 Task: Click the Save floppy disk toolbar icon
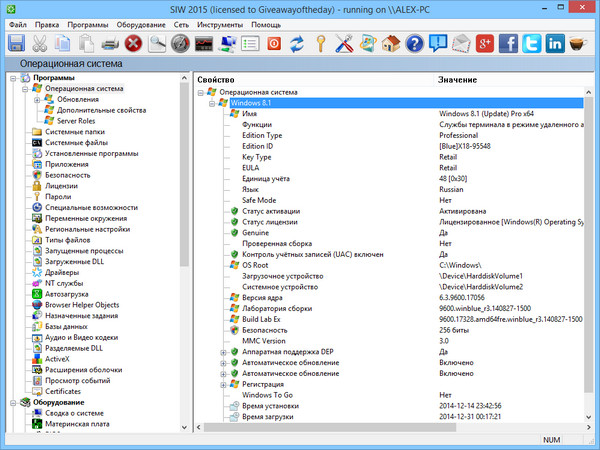(x=17, y=43)
